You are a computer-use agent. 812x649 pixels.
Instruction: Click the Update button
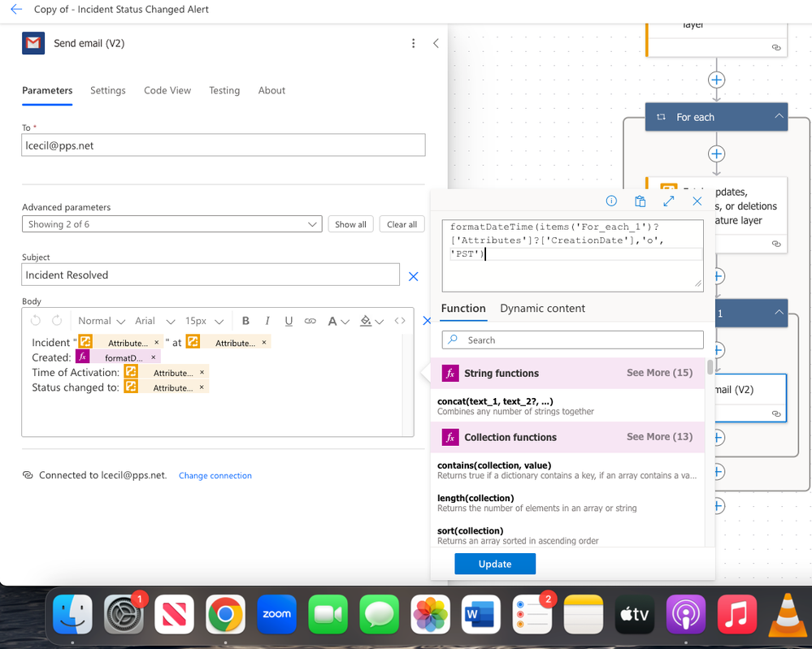(494, 564)
